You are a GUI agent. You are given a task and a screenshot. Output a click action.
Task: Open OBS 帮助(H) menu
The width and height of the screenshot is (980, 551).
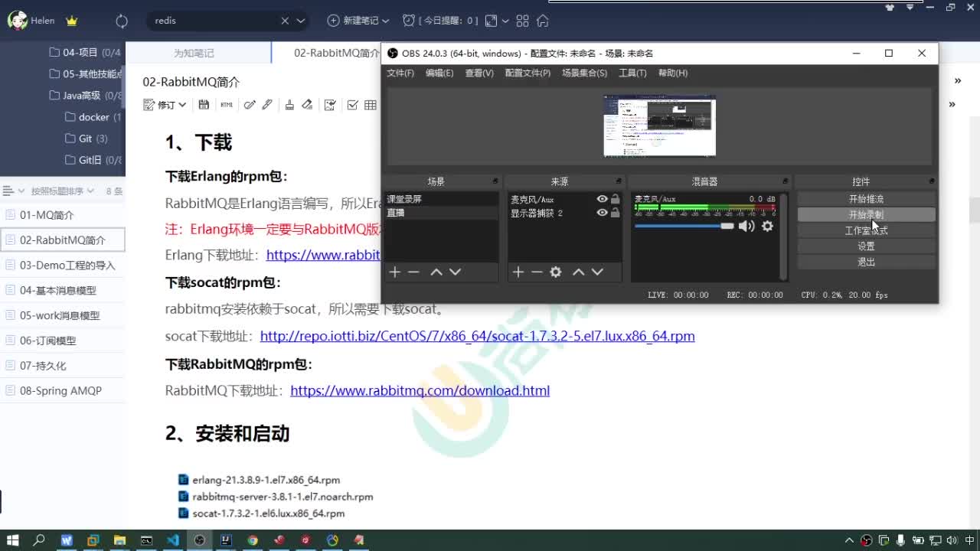coord(673,73)
